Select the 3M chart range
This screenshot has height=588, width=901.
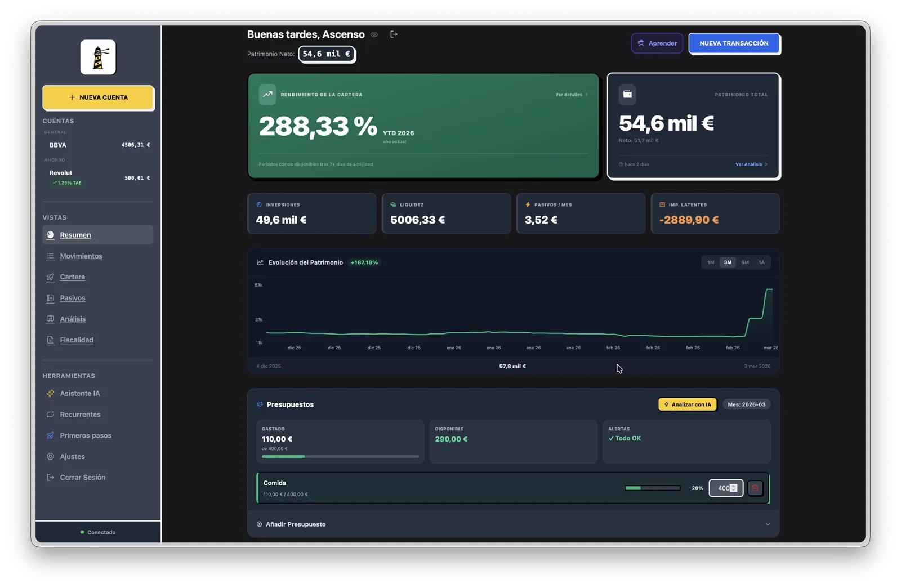(x=728, y=262)
